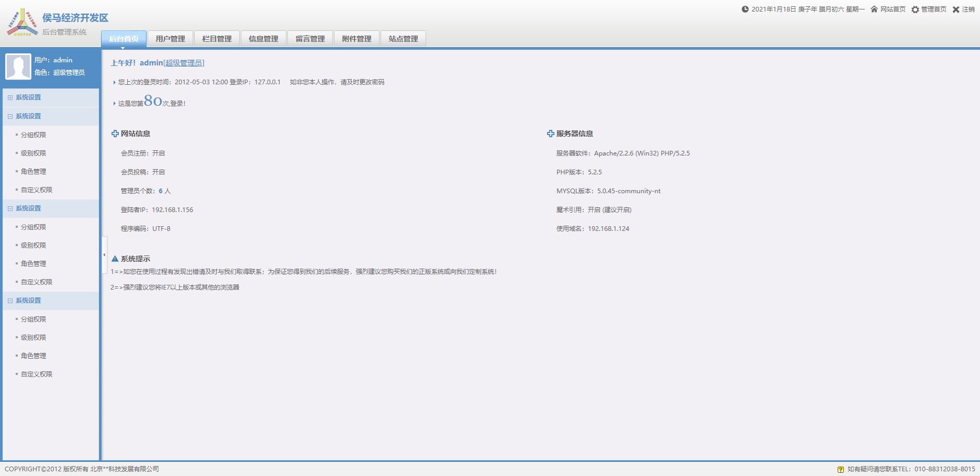Click the clock icon beside the date
Image resolution: width=980 pixels, height=476 pixels.
745,9
